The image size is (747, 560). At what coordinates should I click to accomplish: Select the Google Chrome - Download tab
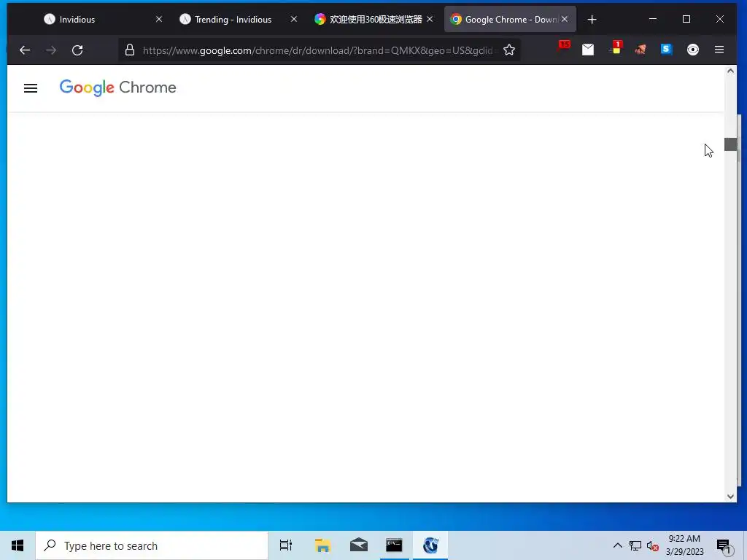pos(510,20)
